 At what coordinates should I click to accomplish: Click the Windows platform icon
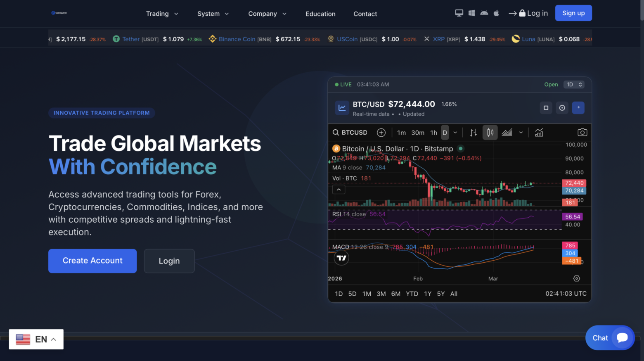point(471,13)
